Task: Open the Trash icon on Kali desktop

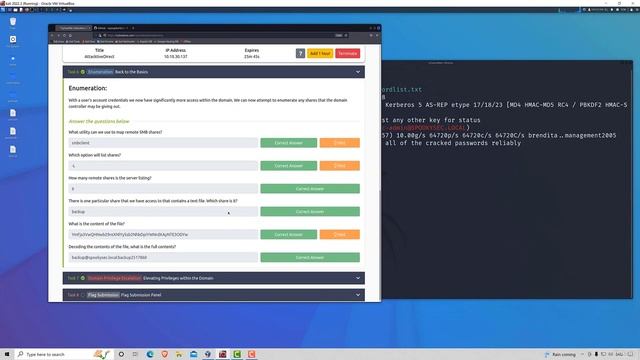Action: [x=13, y=23]
